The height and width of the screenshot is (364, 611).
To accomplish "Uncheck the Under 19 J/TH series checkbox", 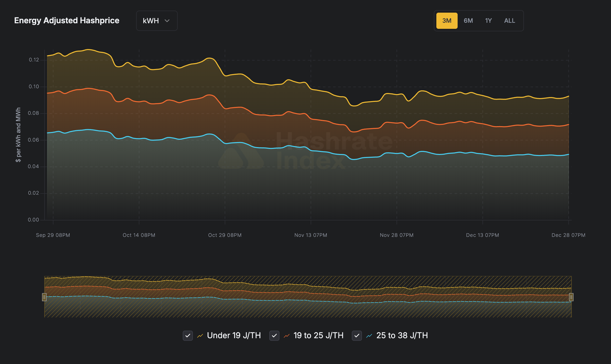I will coord(188,336).
